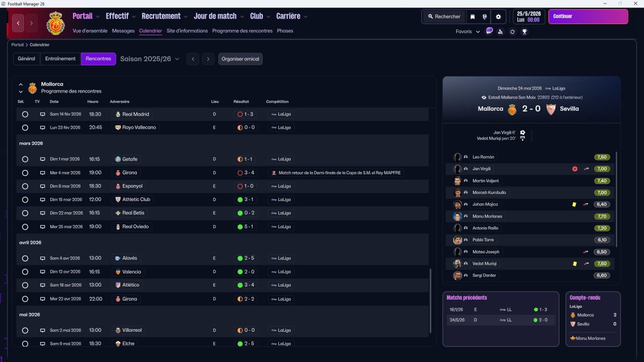The width and height of the screenshot is (644, 362).
Task: Click the substitution arrows icon for Mateo Joseph
Action: (586, 252)
